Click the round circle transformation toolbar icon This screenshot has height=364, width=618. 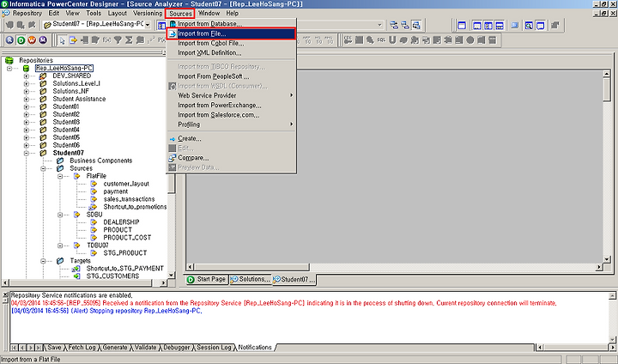point(470,40)
